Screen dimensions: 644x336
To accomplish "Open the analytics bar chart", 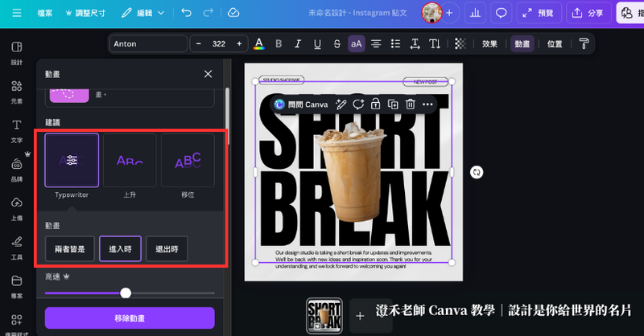I will click(475, 13).
